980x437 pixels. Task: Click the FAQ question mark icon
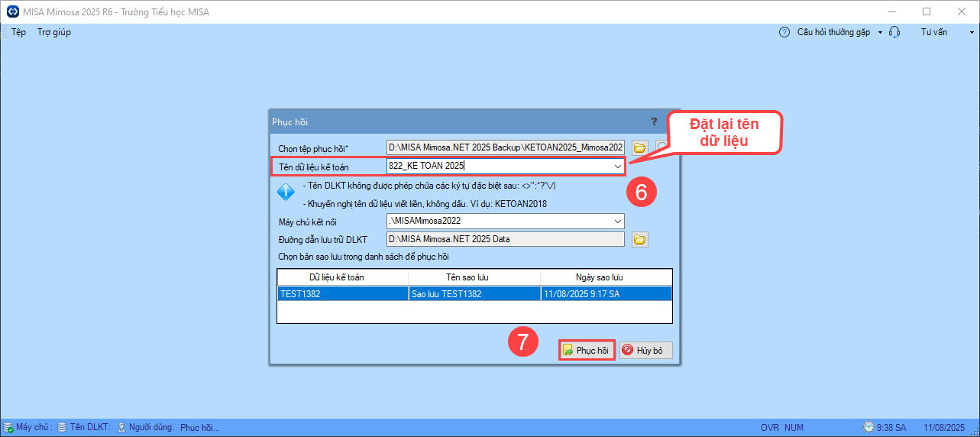[784, 32]
